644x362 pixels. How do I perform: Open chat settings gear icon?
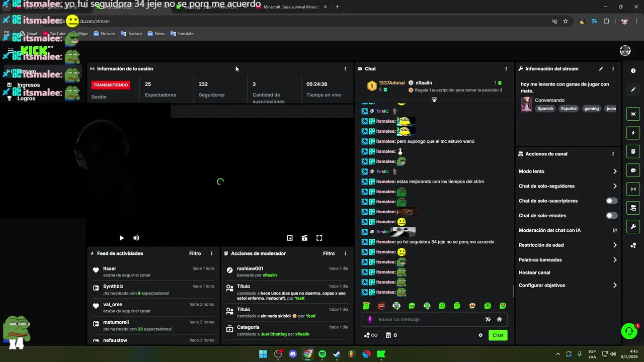(480, 335)
